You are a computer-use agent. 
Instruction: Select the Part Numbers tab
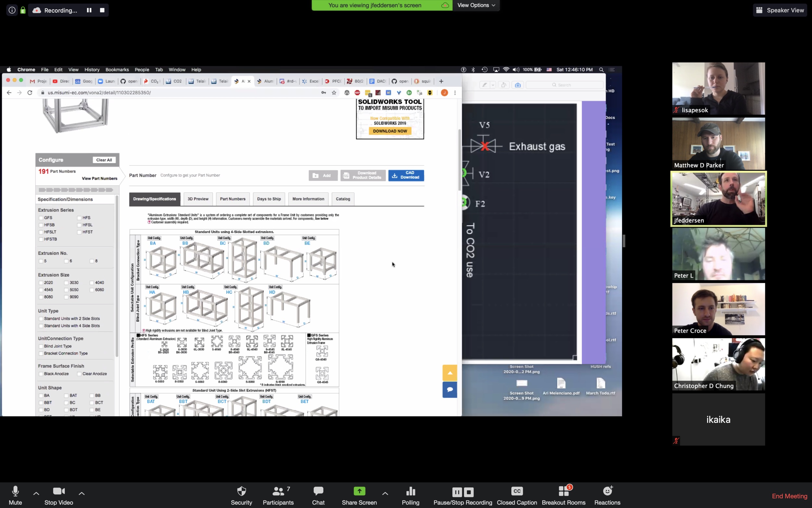pos(233,199)
